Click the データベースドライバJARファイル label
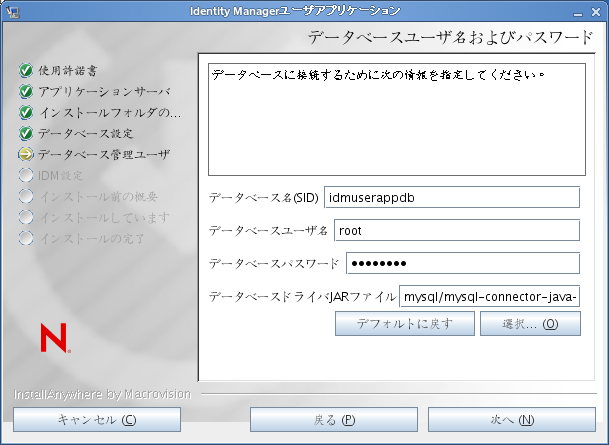The height and width of the screenshot is (445, 609). (302, 297)
